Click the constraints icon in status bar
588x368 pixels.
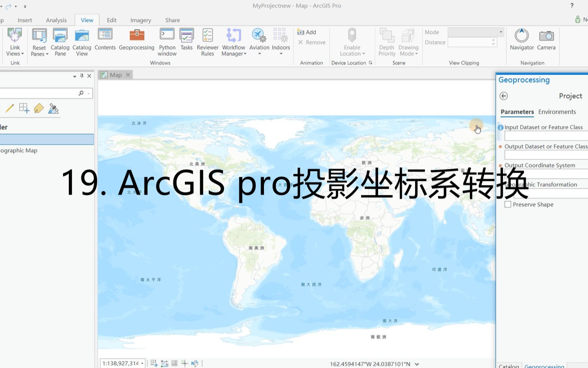click(x=164, y=363)
